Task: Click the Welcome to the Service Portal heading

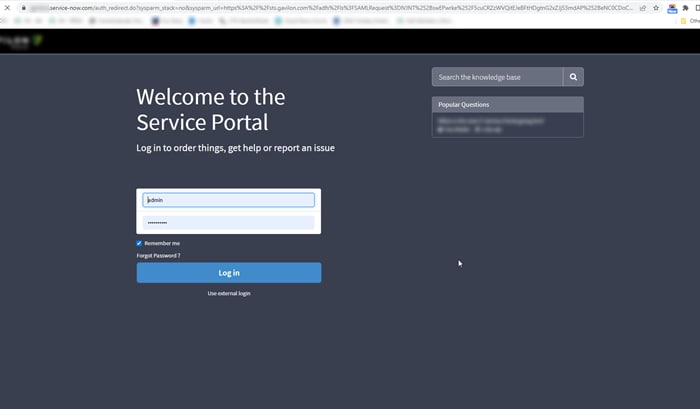Action: pos(211,109)
